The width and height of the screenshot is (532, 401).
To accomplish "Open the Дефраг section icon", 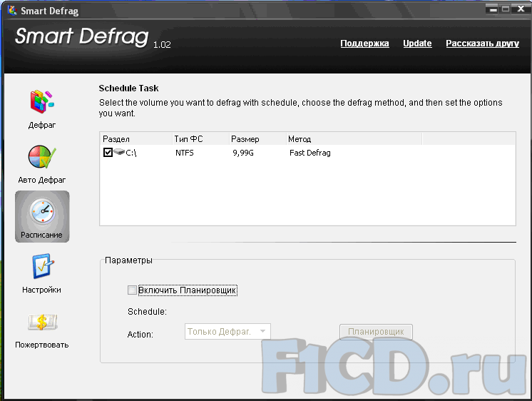I will (x=42, y=101).
